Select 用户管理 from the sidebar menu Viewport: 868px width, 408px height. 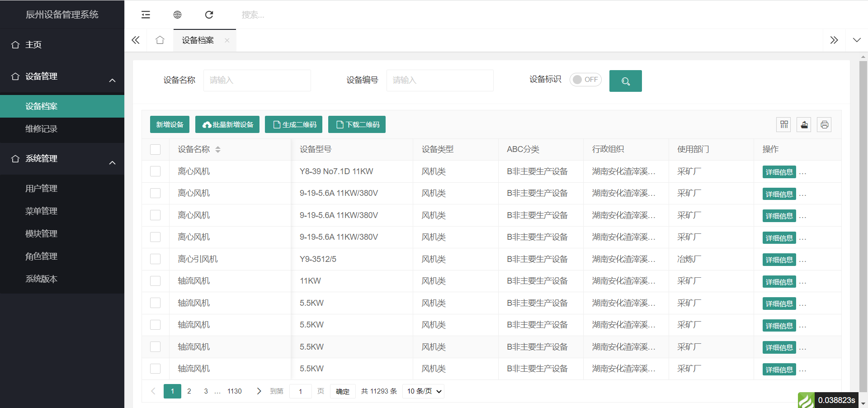click(42, 189)
